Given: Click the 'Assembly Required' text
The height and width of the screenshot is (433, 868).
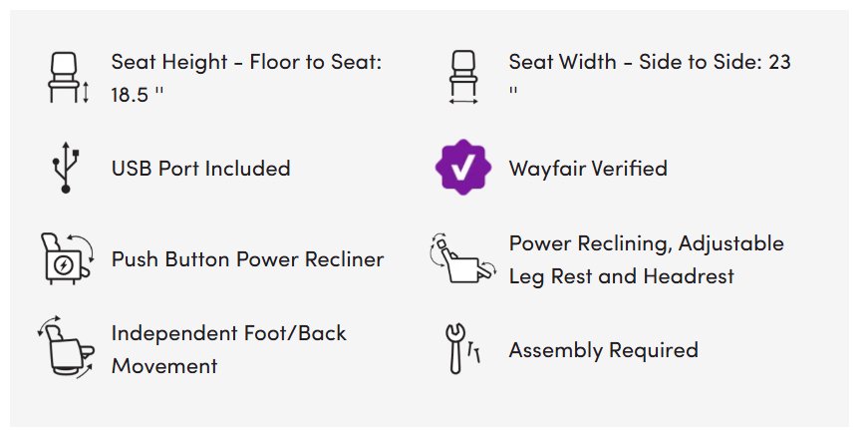Looking at the screenshot, I should point(603,350).
